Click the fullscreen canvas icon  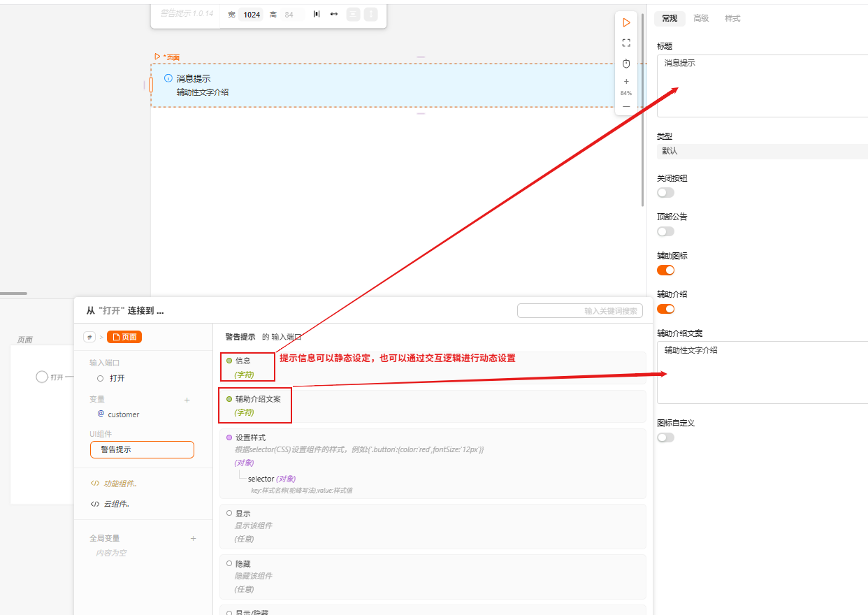626,43
